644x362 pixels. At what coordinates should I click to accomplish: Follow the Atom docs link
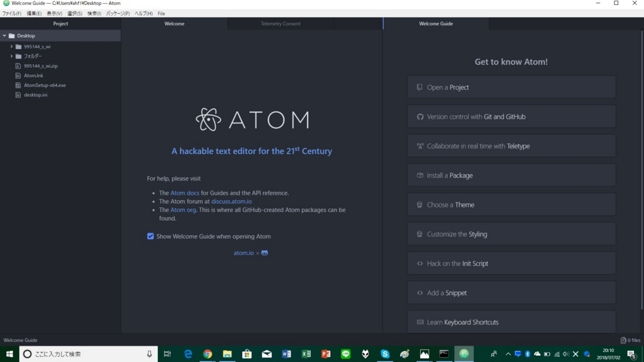[x=185, y=193]
